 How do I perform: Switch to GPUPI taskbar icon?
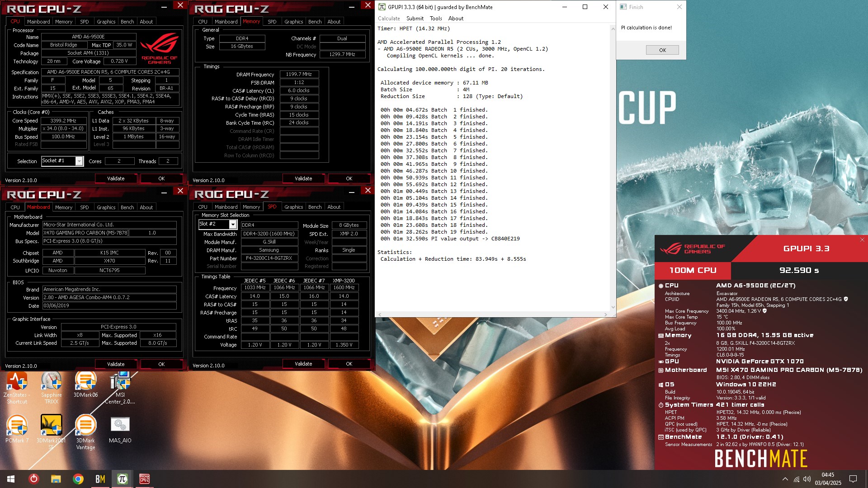(122, 479)
